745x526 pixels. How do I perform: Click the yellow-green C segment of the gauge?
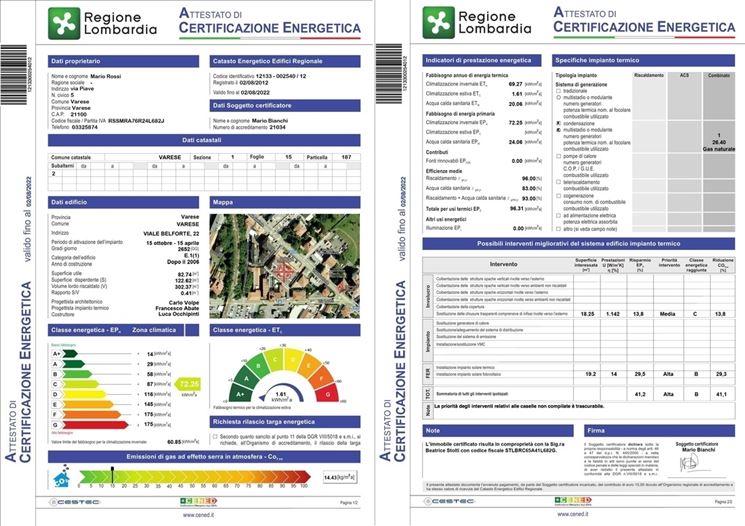pos(276,359)
